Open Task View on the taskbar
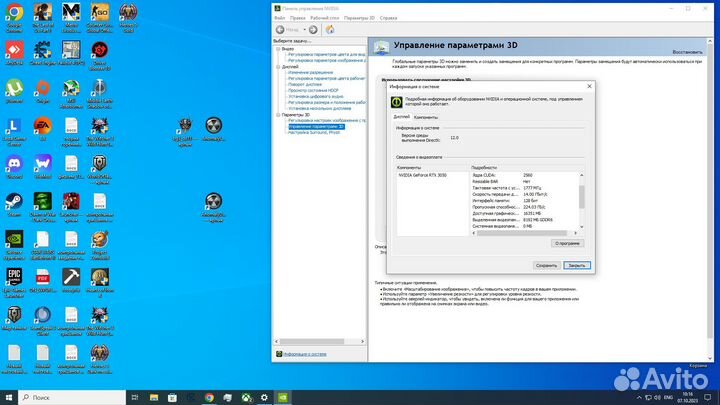Screen dimensions: 720x405 (135, 398)
